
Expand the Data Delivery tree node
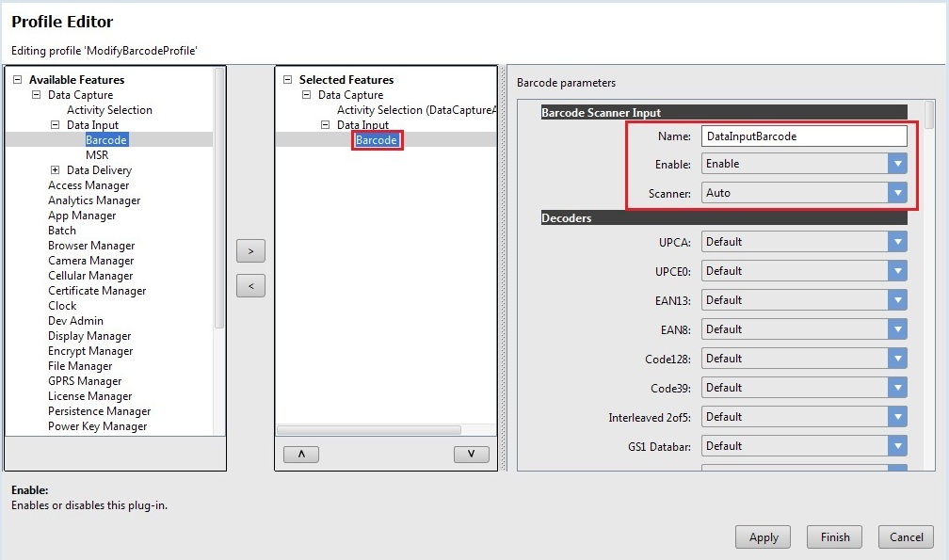tap(56, 170)
